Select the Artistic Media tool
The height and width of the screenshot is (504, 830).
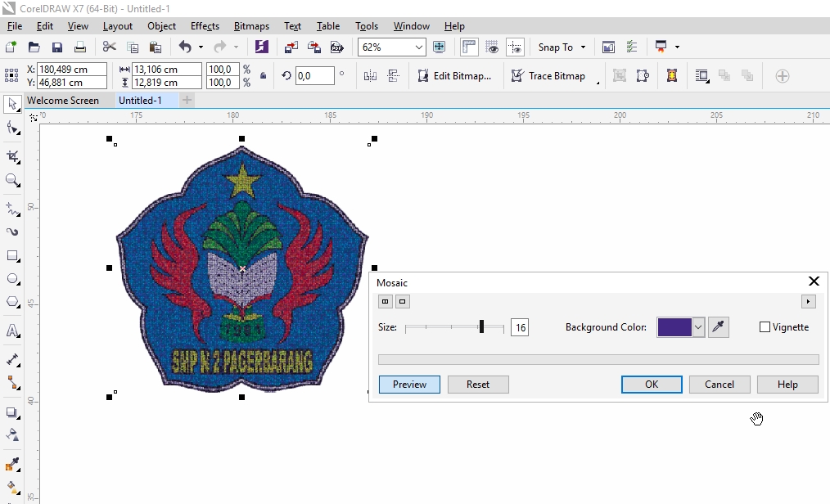[x=12, y=232]
